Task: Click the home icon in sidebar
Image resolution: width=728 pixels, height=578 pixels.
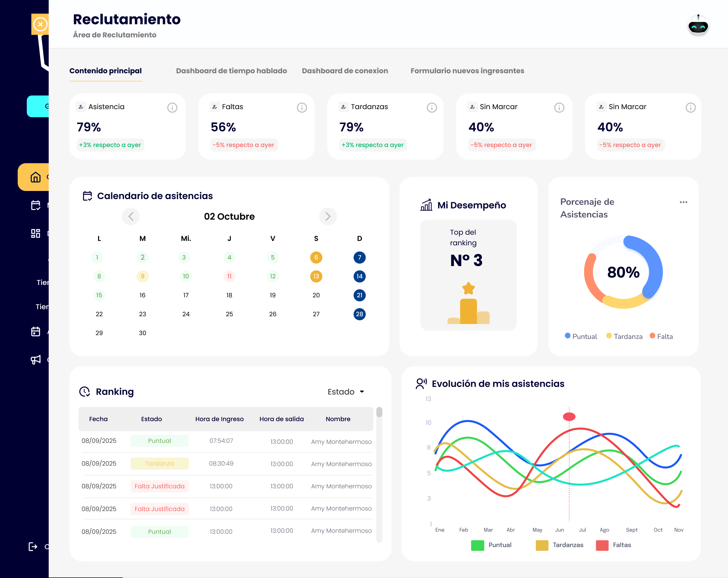Action: coord(35,177)
